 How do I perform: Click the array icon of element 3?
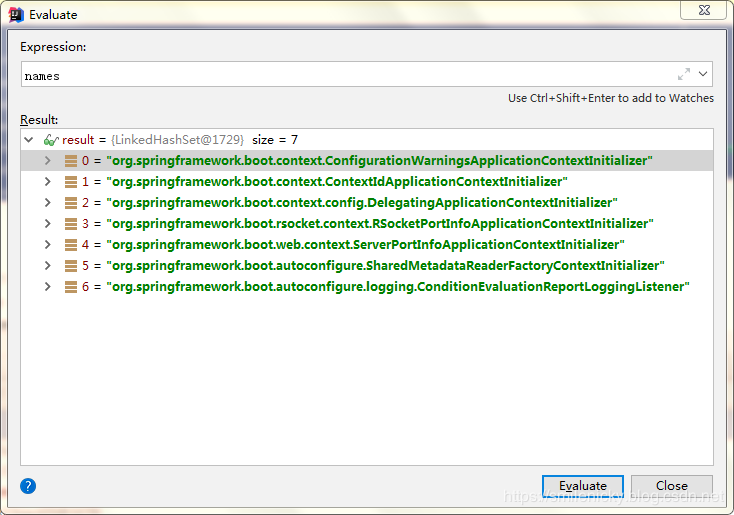[x=71, y=224]
